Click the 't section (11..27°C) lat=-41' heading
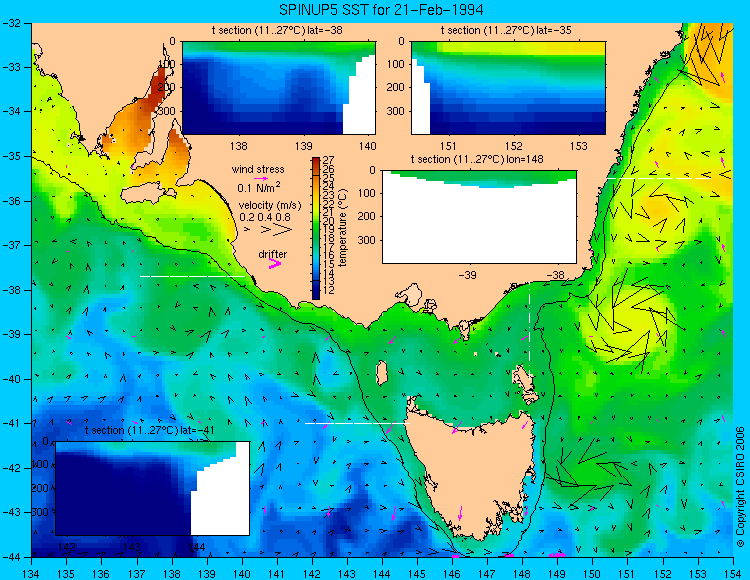This screenshot has width=750, height=580. (150, 430)
